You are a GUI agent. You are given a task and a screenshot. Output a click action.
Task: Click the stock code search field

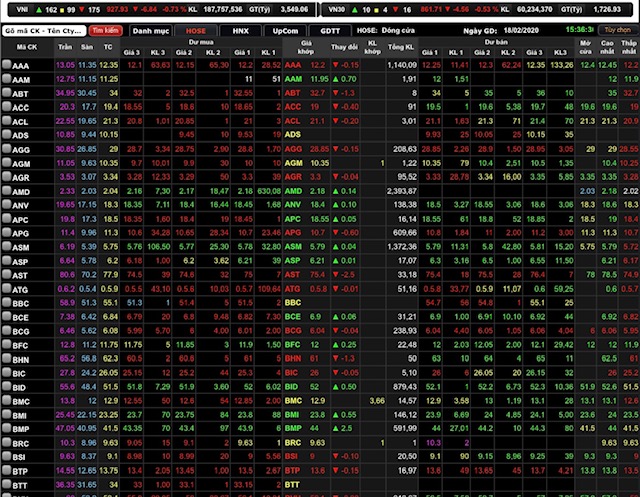point(44,31)
